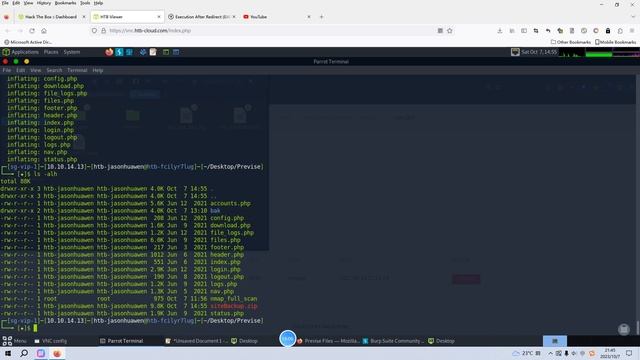Open the notepad launcher in Parrot panel
The height and width of the screenshot is (360, 640).
click(x=153, y=52)
